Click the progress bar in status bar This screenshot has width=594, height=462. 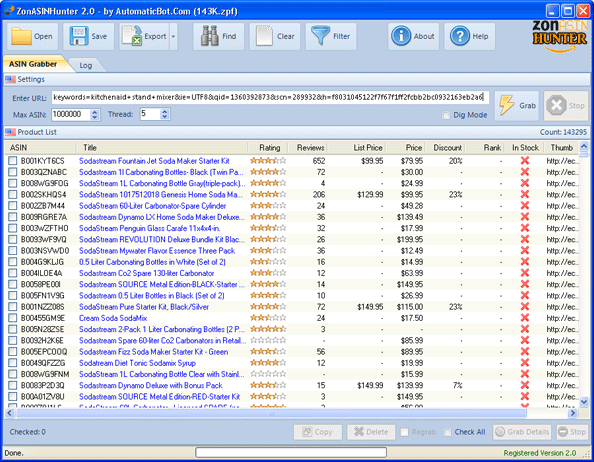291,452
